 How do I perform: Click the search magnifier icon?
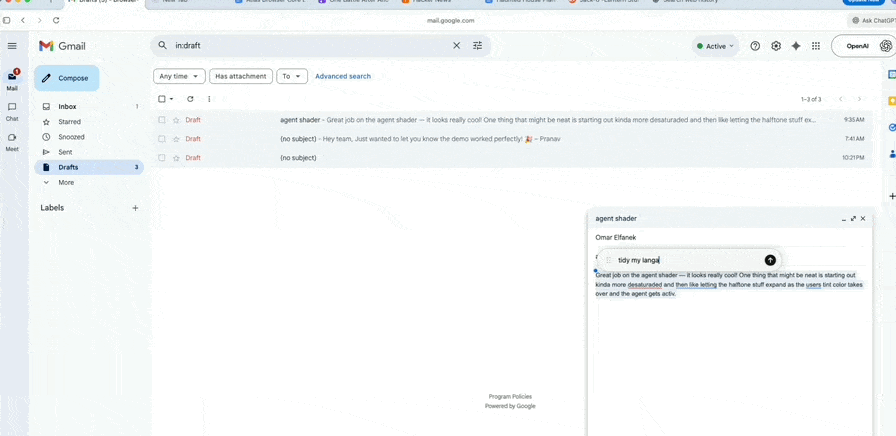click(163, 46)
